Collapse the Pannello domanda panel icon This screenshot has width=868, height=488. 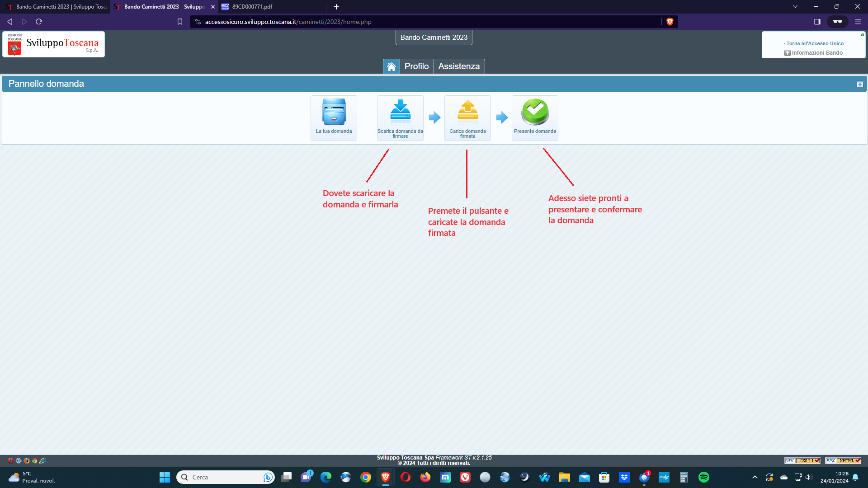coord(860,84)
